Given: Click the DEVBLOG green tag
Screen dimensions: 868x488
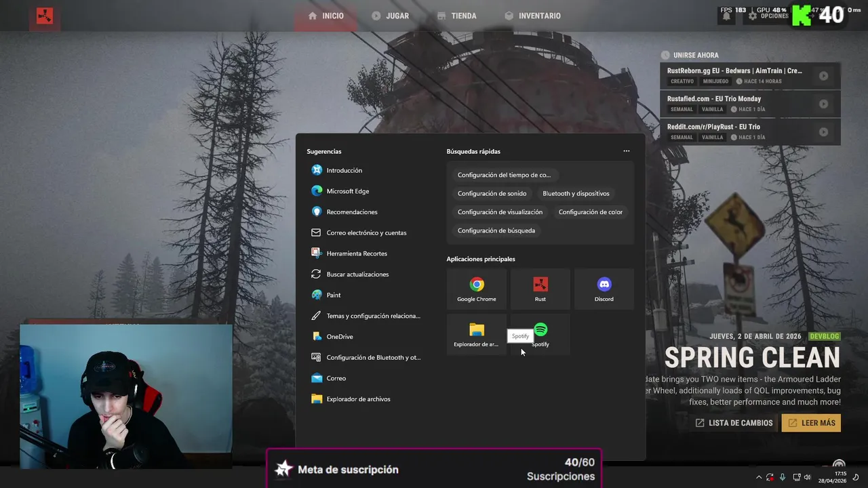Looking at the screenshot, I should point(824,336).
